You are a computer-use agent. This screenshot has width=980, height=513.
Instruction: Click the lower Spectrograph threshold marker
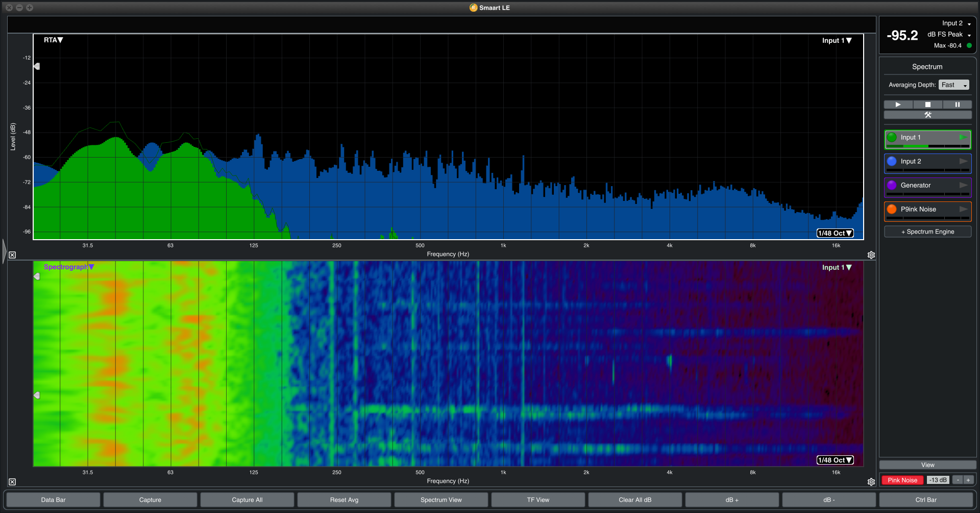tap(37, 395)
